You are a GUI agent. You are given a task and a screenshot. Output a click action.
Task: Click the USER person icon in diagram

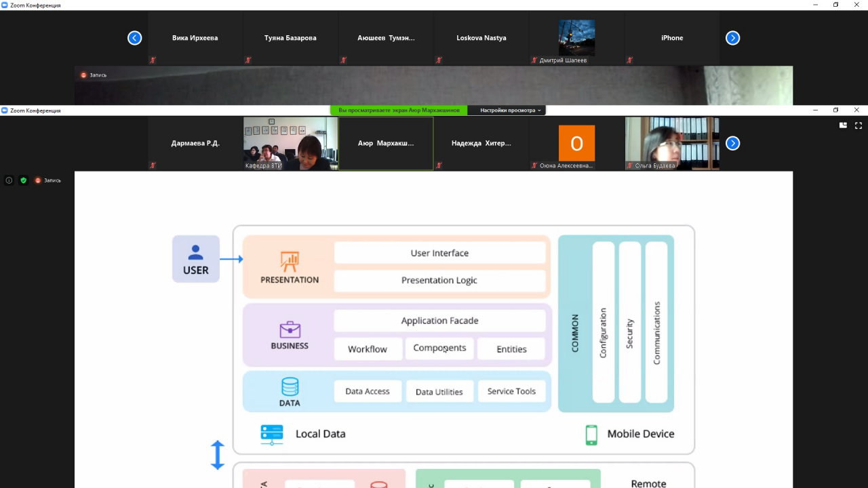click(195, 252)
